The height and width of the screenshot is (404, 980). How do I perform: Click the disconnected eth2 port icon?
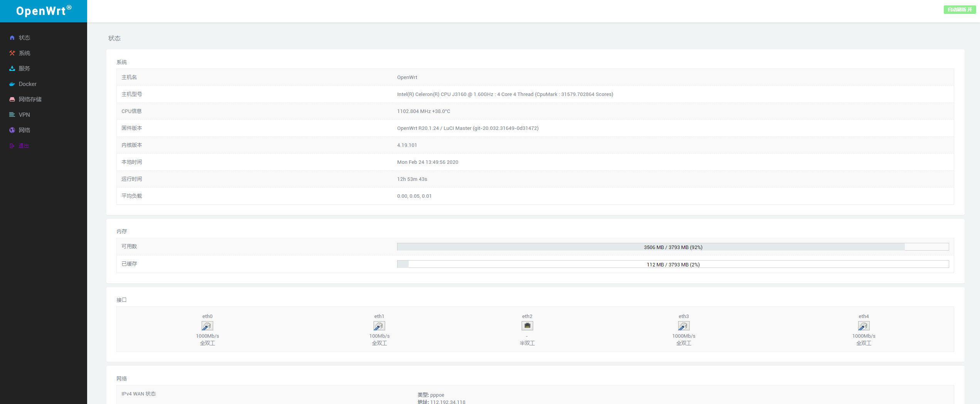point(527,326)
